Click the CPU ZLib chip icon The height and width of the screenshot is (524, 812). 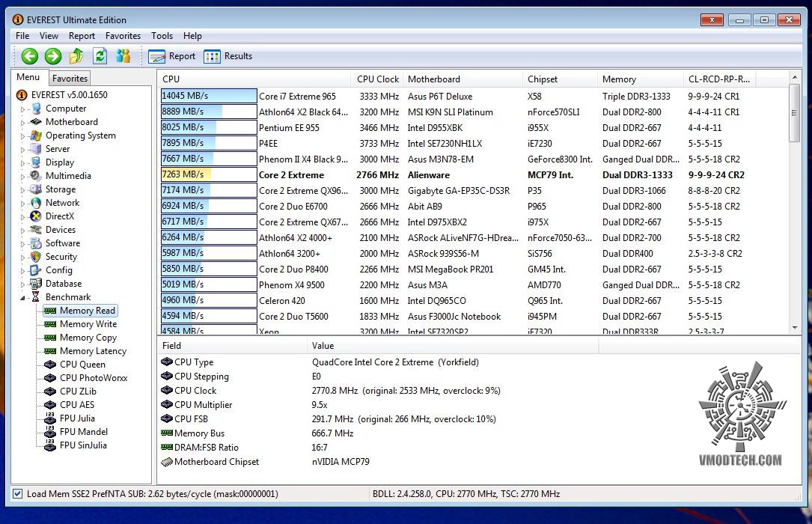(50, 391)
